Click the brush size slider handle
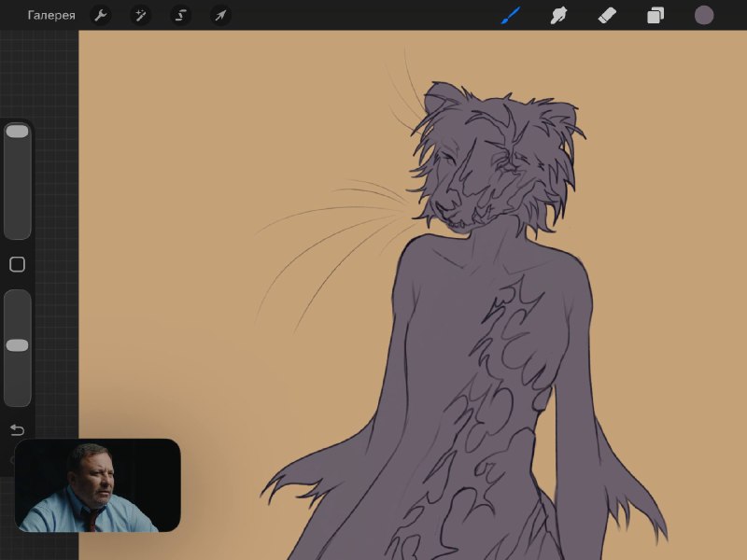Image resolution: width=747 pixels, height=560 pixels. (17, 132)
